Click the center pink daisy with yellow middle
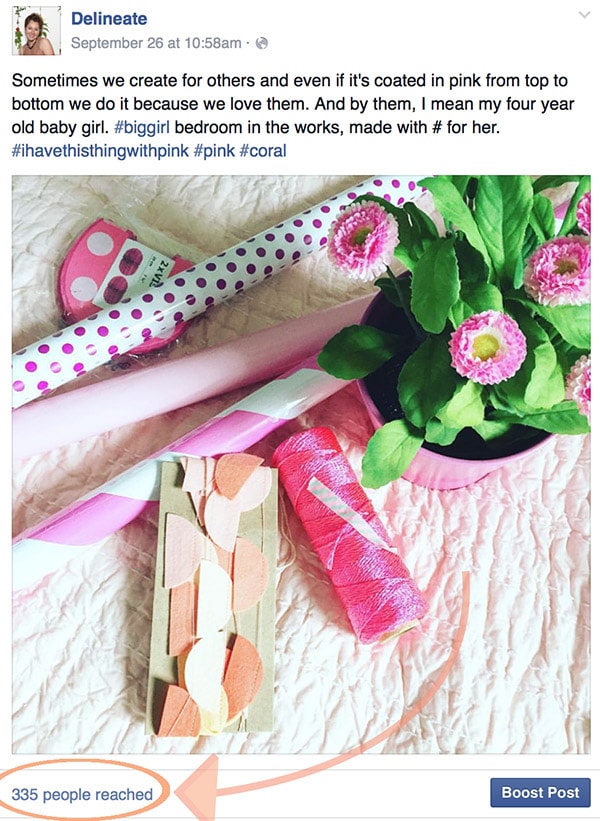The height and width of the screenshot is (821, 600). [487, 347]
